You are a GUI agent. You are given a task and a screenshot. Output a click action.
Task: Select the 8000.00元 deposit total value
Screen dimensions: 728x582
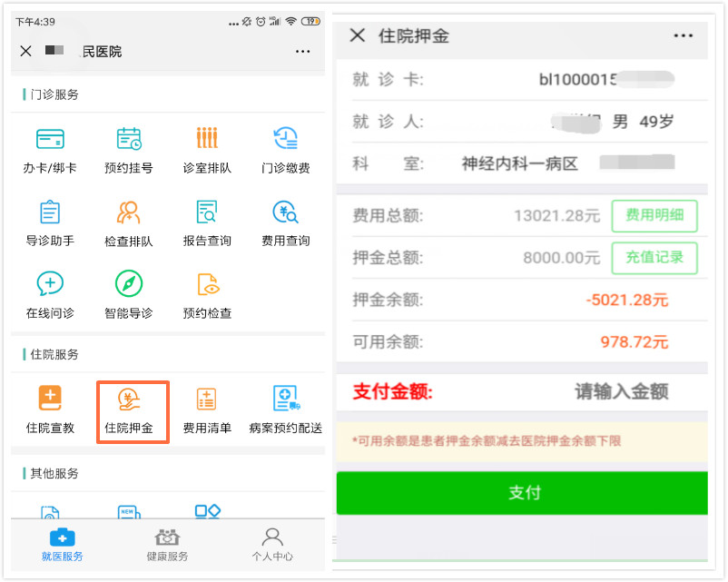tap(562, 258)
